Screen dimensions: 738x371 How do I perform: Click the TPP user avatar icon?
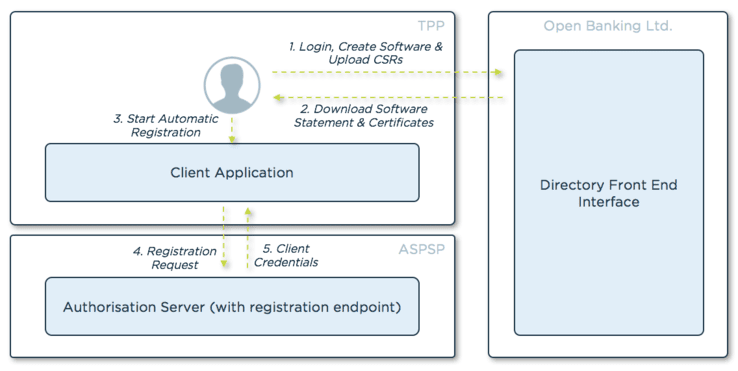[232, 85]
